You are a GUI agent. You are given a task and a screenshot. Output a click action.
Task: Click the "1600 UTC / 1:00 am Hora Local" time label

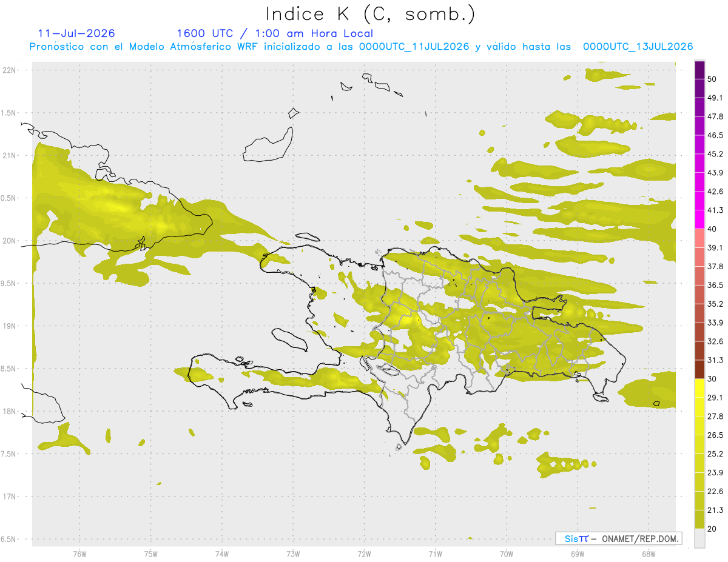coord(275,33)
